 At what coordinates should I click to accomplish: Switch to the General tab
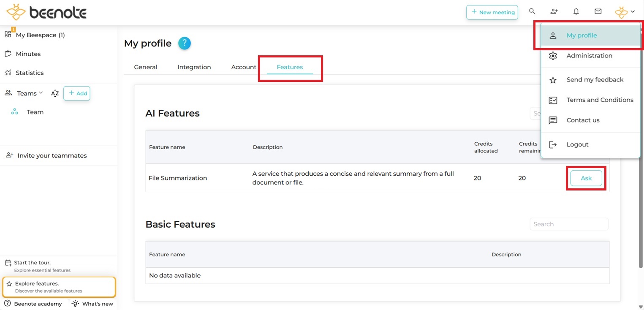pos(145,67)
